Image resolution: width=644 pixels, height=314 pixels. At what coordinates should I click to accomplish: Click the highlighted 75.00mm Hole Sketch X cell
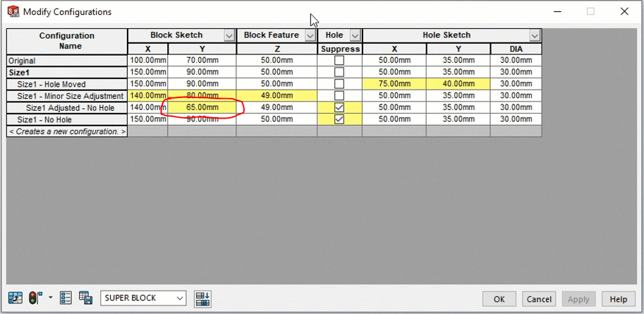[x=394, y=84]
